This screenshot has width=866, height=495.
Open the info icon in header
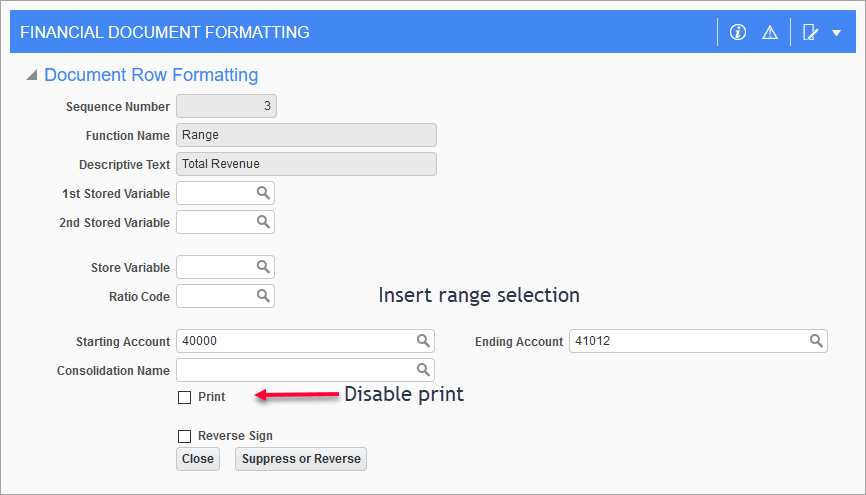pos(737,32)
